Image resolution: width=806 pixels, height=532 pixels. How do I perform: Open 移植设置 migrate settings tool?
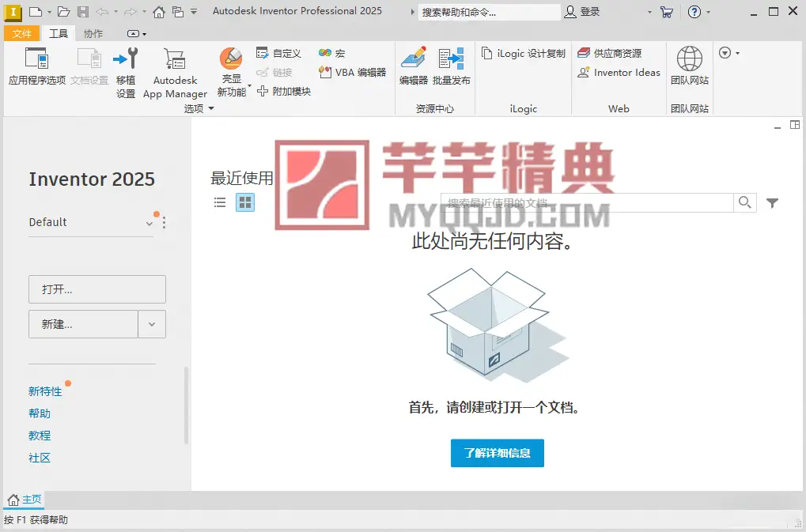(x=126, y=73)
